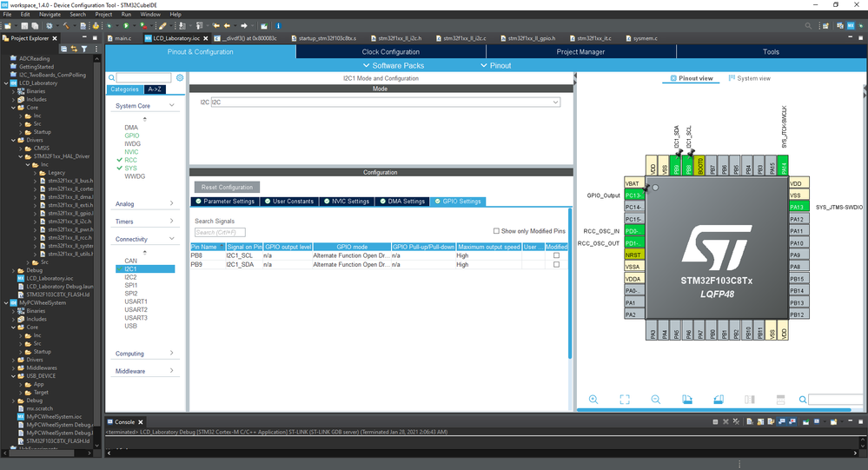Click the Collapse All icon in Project Explorer
This screenshot has height=470, width=868.
click(63, 49)
